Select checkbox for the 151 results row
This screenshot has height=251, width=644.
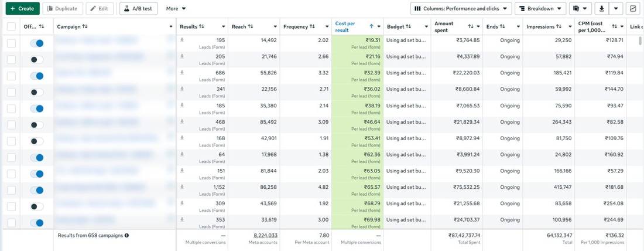click(12, 174)
